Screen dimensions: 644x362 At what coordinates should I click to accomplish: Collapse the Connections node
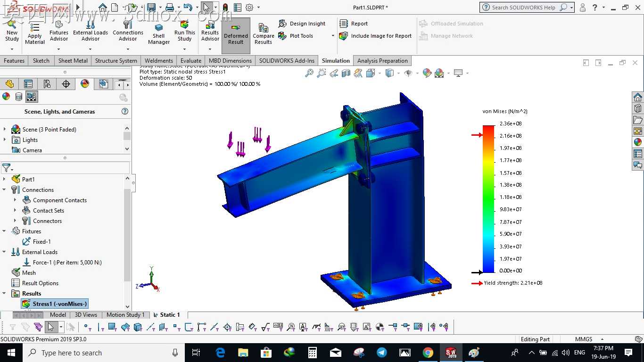(x=5, y=189)
